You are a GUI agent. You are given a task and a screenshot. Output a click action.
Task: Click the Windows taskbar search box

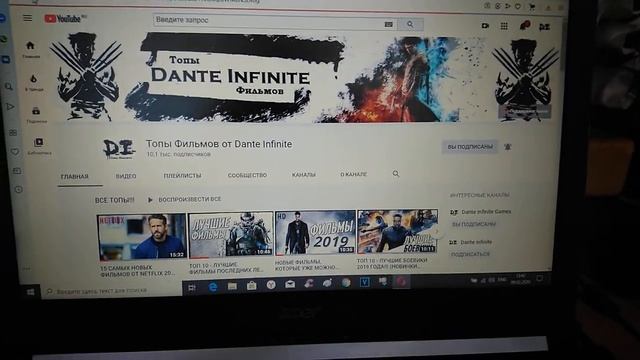pos(111,291)
